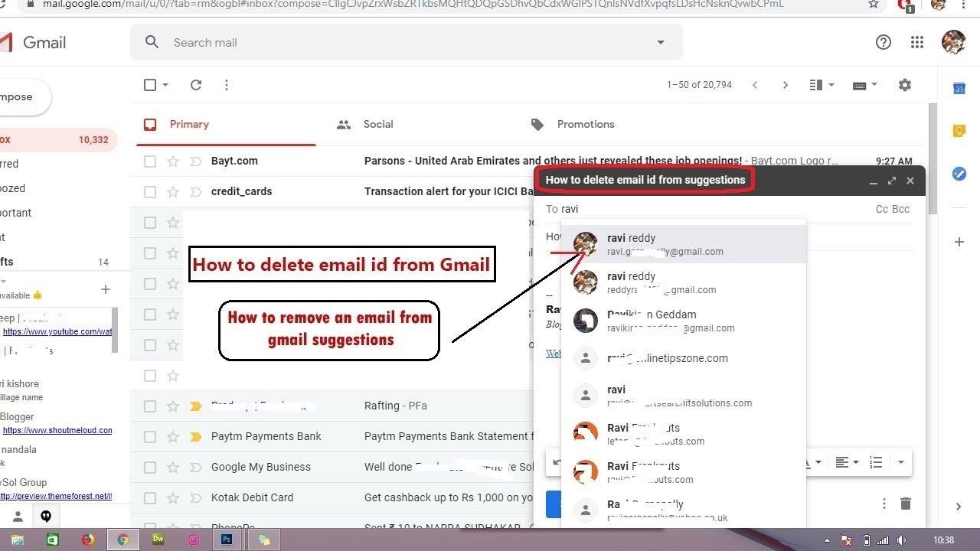
Task: Open Dreamweaver from the taskbar
Action: (158, 540)
